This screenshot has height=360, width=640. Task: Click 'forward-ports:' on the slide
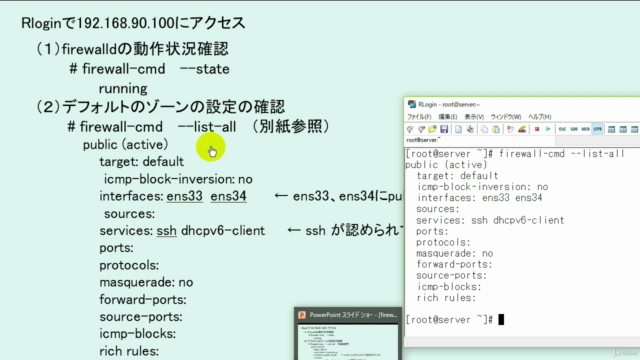(x=143, y=300)
